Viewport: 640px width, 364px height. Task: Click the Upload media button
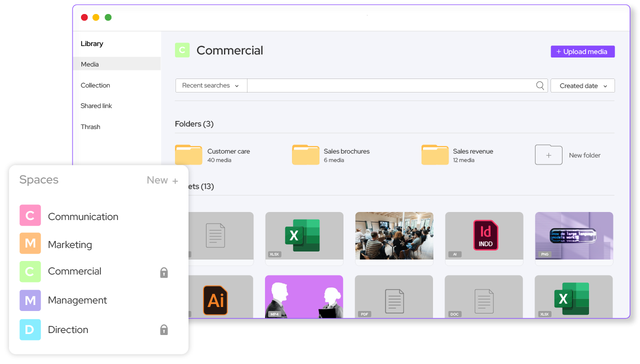(x=582, y=51)
